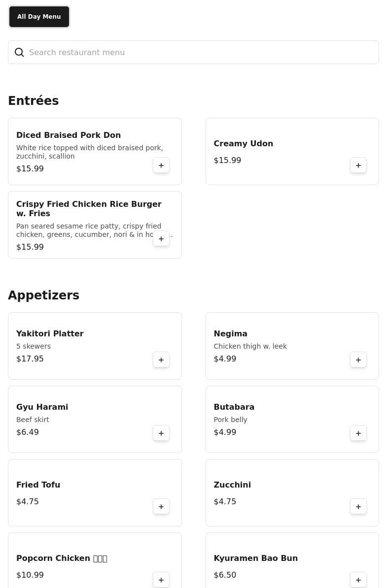This screenshot has width=387, height=588.
Task: Click the magnifying glass search icon
Action: pyautogui.click(x=19, y=52)
